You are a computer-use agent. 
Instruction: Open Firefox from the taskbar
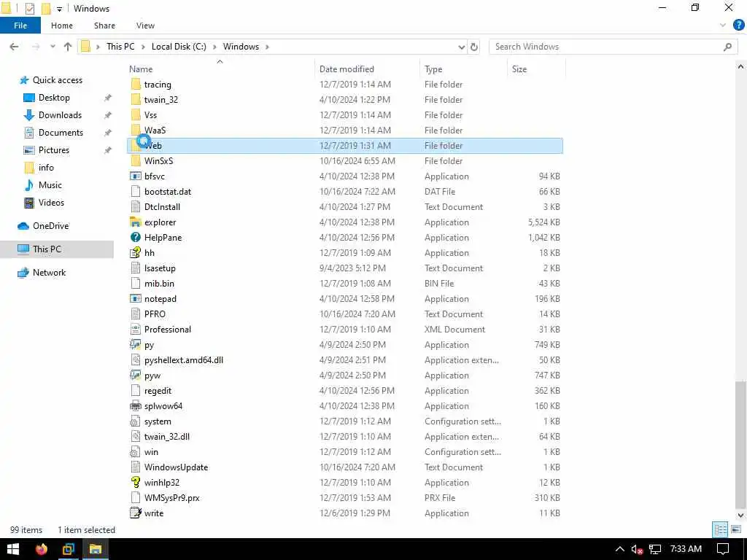point(42,549)
